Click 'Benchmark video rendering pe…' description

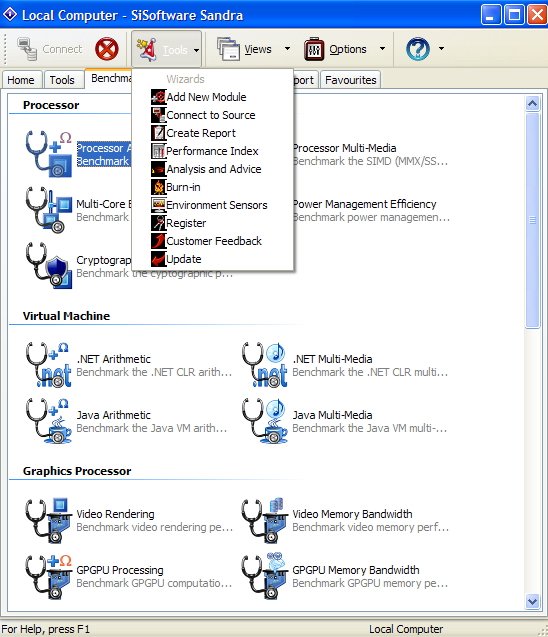(155, 527)
